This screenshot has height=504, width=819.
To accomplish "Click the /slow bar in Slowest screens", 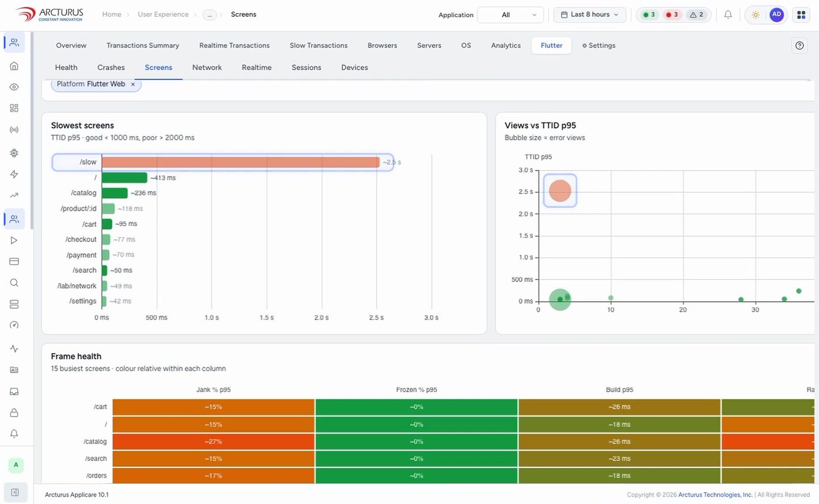I will 241,162.
